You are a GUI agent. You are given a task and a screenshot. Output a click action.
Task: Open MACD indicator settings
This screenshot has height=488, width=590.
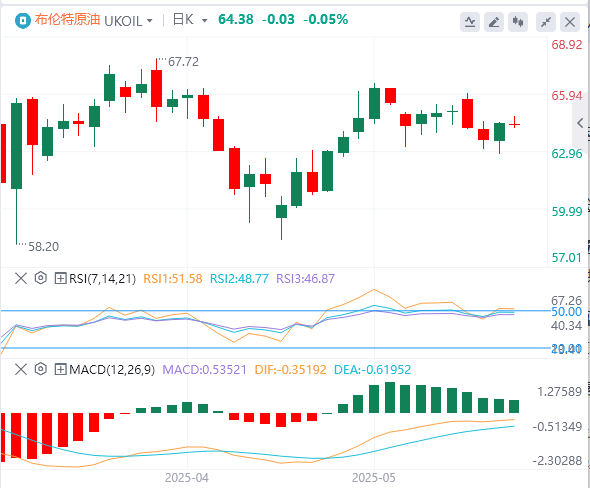40,369
